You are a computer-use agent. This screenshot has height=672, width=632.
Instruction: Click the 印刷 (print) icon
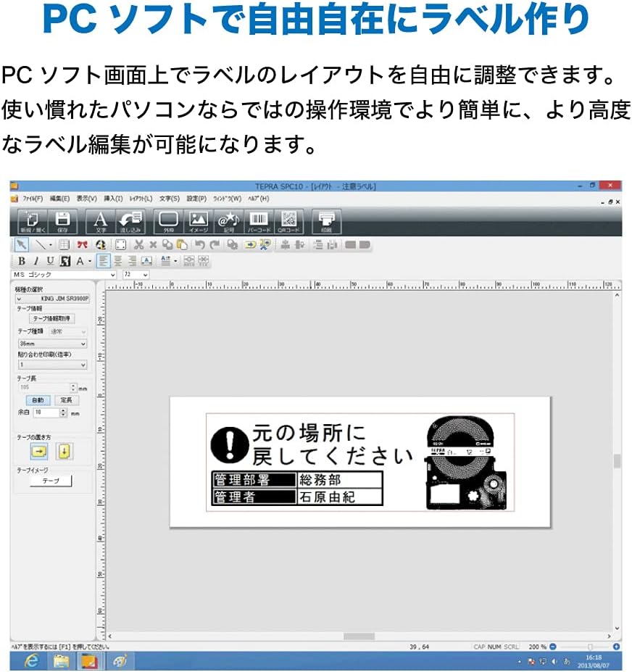pyautogui.click(x=326, y=221)
